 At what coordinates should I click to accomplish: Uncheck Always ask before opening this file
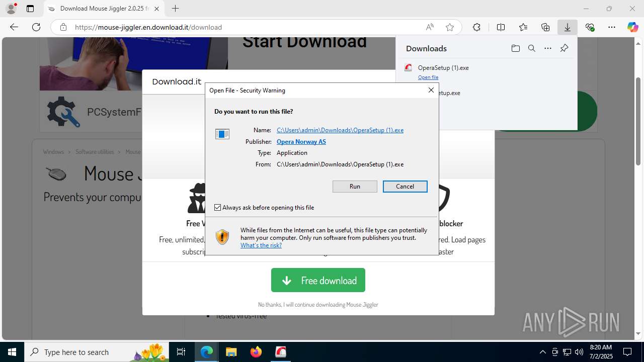[x=218, y=207]
